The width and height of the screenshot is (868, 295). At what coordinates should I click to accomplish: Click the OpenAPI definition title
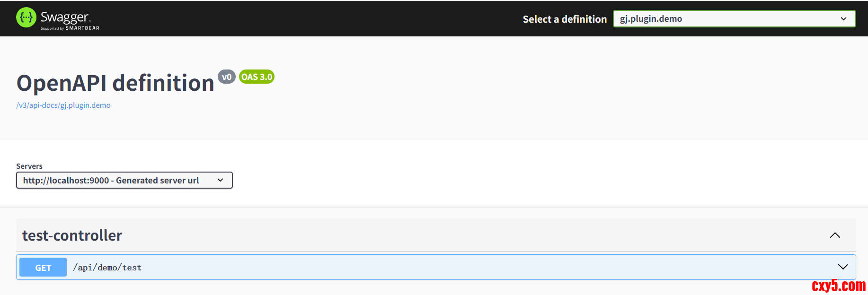[x=115, y=83]
